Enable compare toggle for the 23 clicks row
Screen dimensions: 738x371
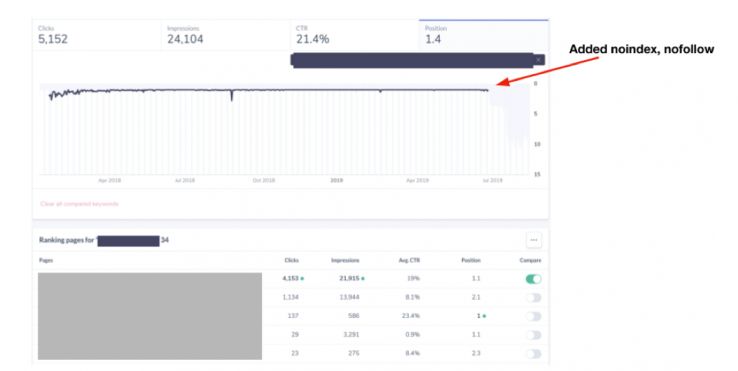click(533, 354)
